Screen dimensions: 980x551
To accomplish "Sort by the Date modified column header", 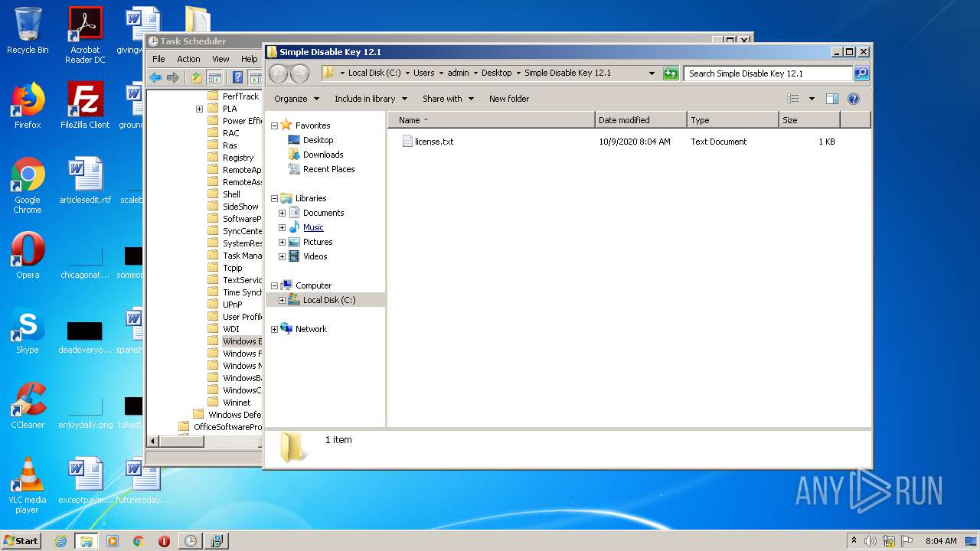I will coord(640,120).
